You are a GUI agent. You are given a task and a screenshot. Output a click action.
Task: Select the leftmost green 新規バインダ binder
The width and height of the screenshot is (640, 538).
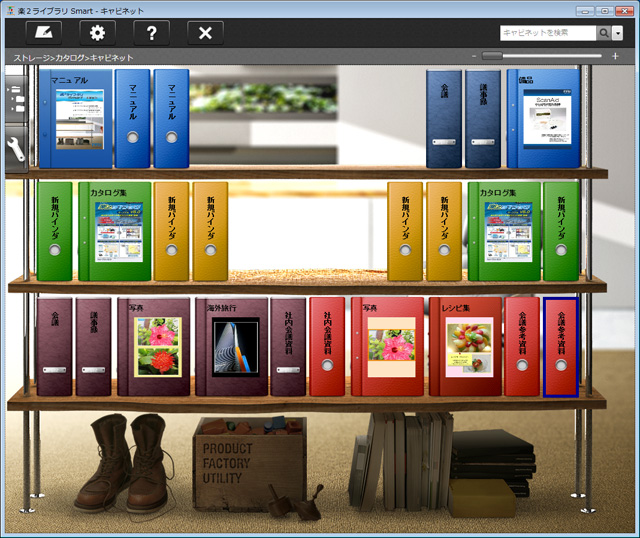55,231
